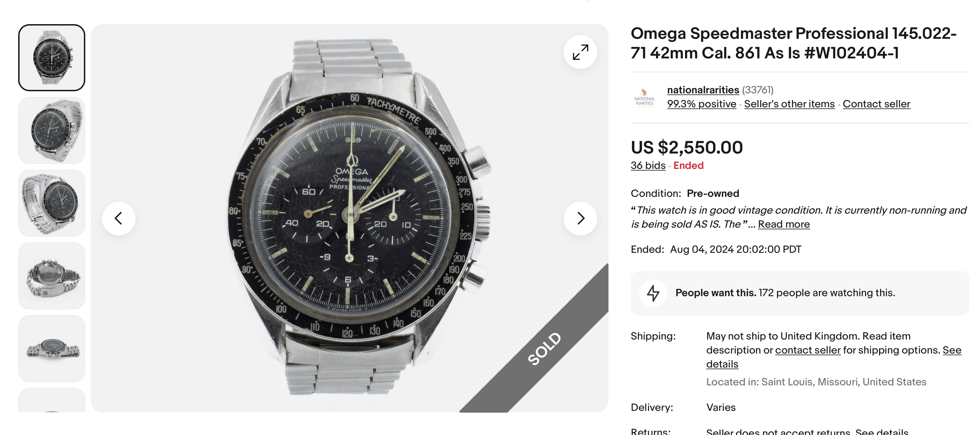
Task: Open the fifth side-profile watch thumbnail
Action: point(52,349)
